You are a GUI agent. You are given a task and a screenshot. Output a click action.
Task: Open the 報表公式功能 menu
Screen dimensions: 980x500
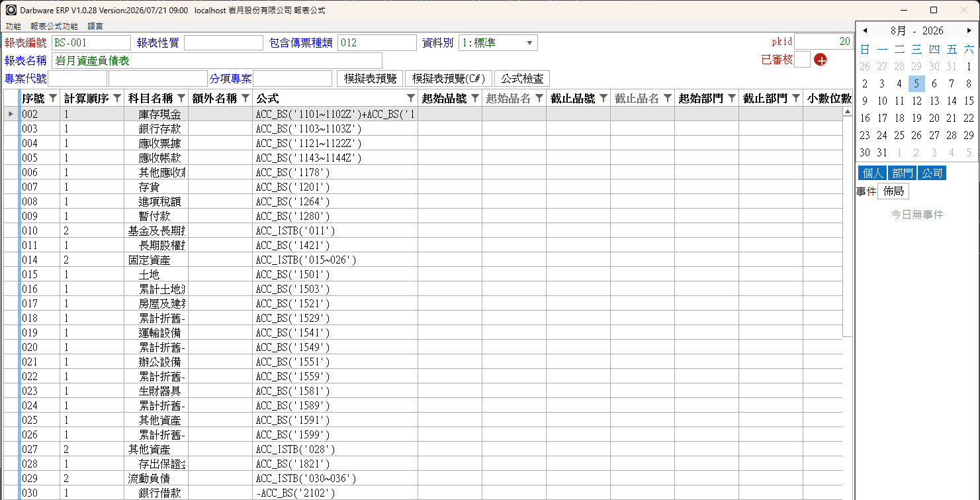point(54,26)
